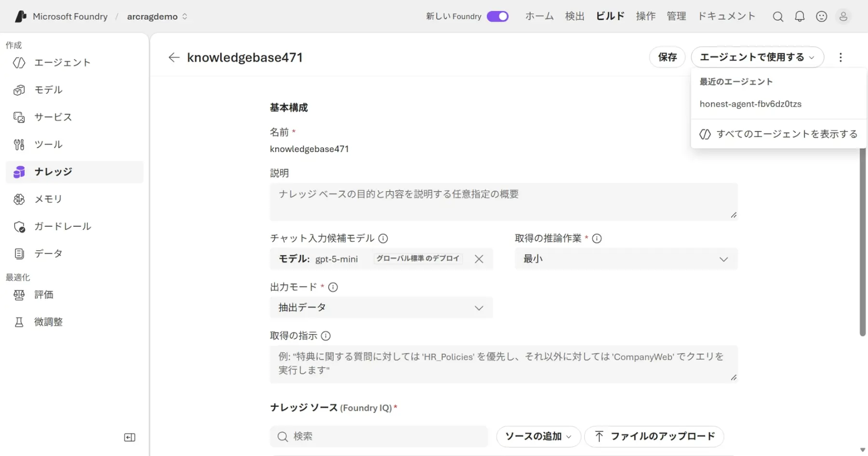Click the ガードレール shield icon
Viewport: 868px width, 456px height.
pyautogui.click(x=19, y=226)
